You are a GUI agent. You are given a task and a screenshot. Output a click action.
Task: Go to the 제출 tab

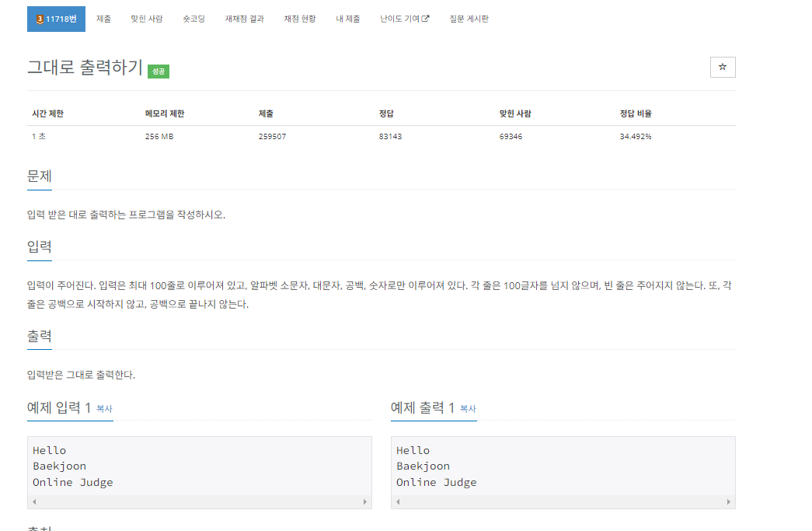tap(103, 19)
